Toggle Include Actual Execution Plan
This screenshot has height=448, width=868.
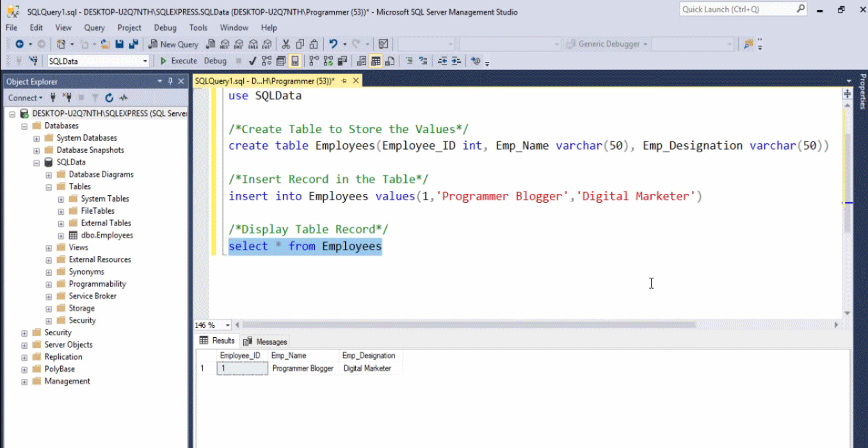[x=313, y=61]
